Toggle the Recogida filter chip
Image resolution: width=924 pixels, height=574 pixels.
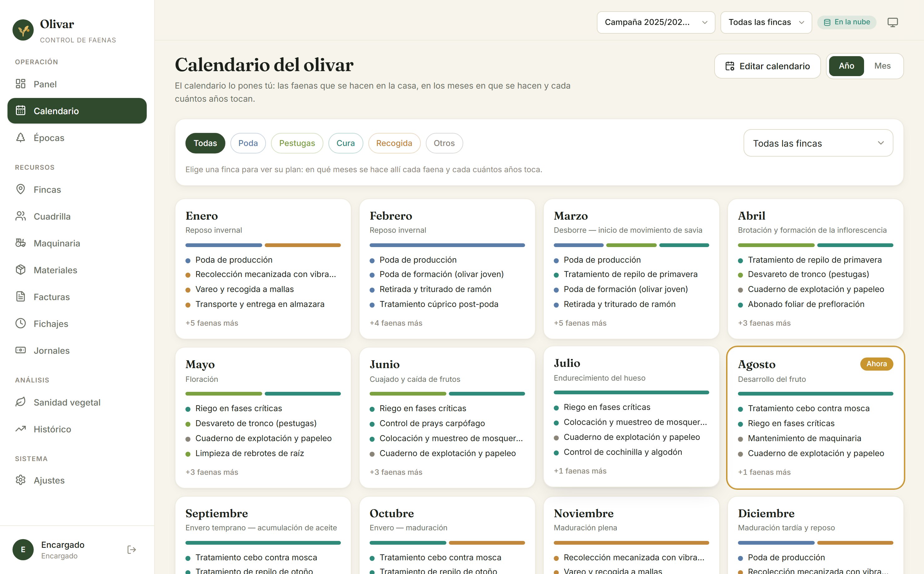coord(394,143)
